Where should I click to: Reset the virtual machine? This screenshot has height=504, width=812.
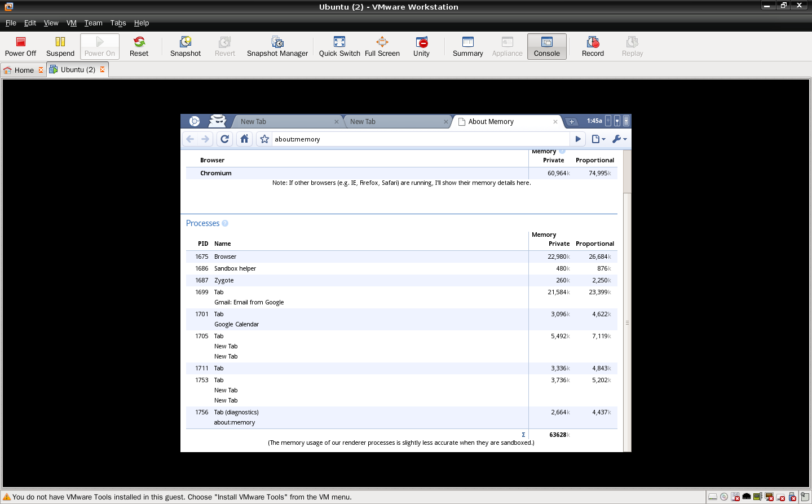(x=139, y=46)
